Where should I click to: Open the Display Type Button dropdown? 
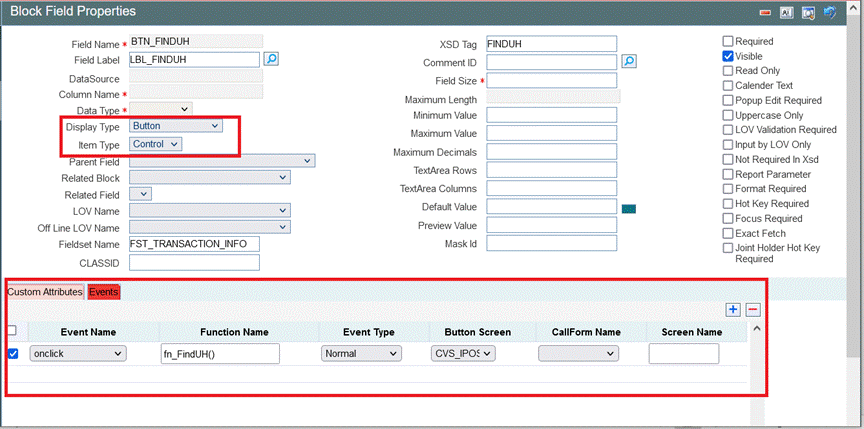(176, 126)
